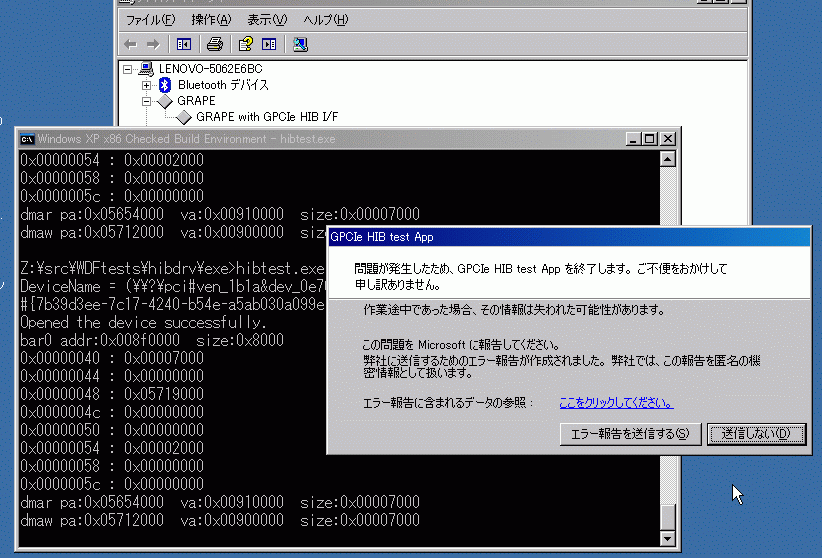The height and width of the screenshot is (558, 822).
Task: Expand the Bluetooth デバイス node
Action: pos(146,85)
